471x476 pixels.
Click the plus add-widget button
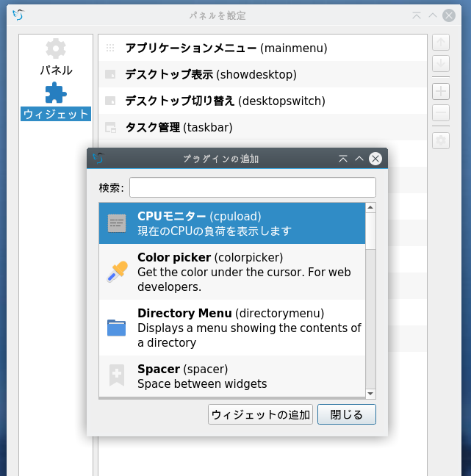pyautogui.click(x=441, y=91)
